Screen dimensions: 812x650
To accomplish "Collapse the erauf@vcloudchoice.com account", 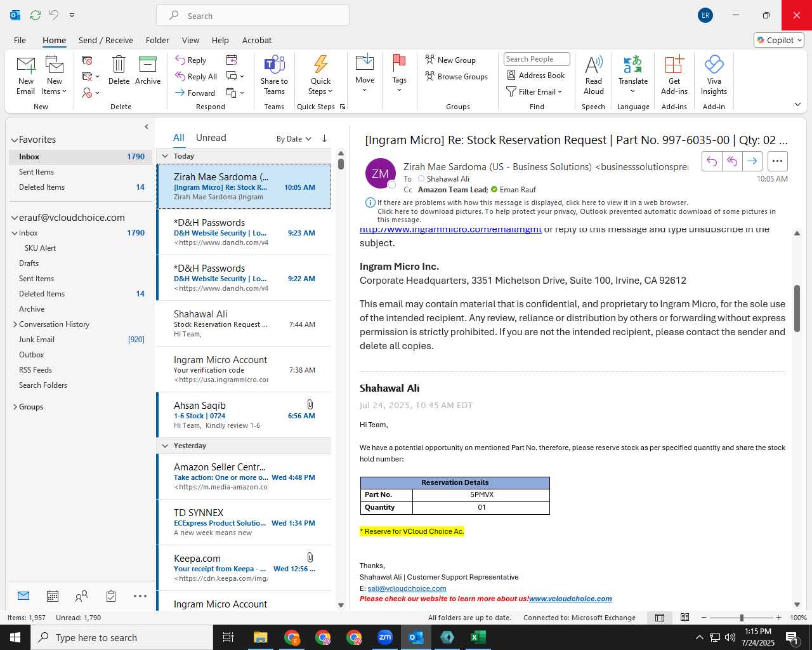I will (x=14, y=218).
